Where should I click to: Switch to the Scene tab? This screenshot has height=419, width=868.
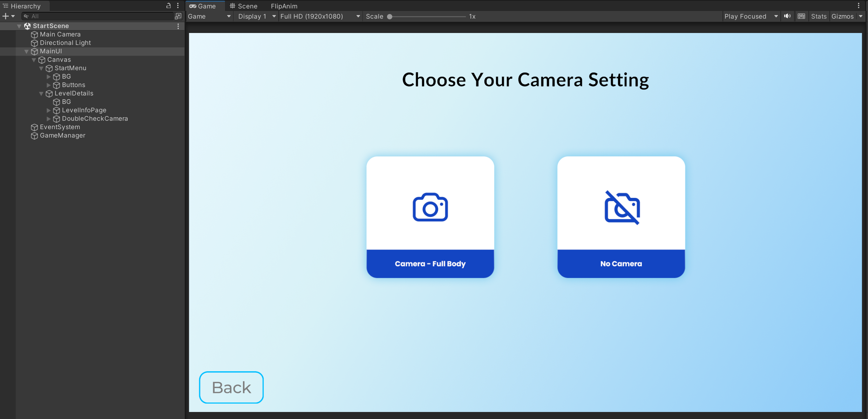(244, 6)
